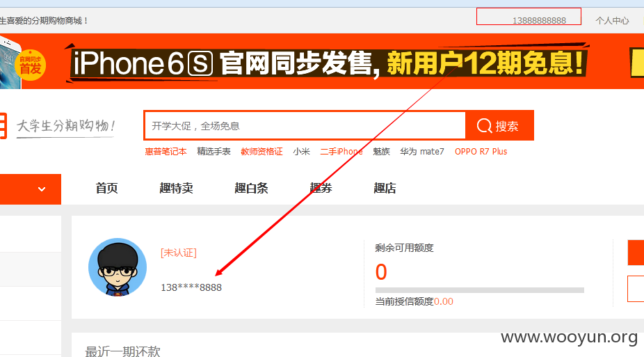Select hot keyword 魅族

point(382,152)
